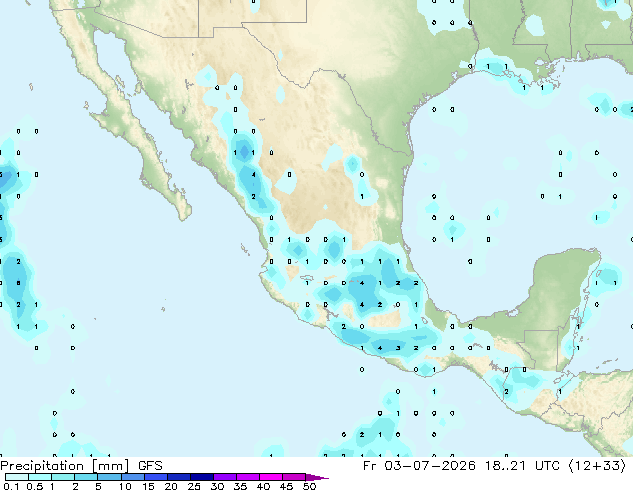Choose the 10–15 mm legend color box

coord(132,477)
